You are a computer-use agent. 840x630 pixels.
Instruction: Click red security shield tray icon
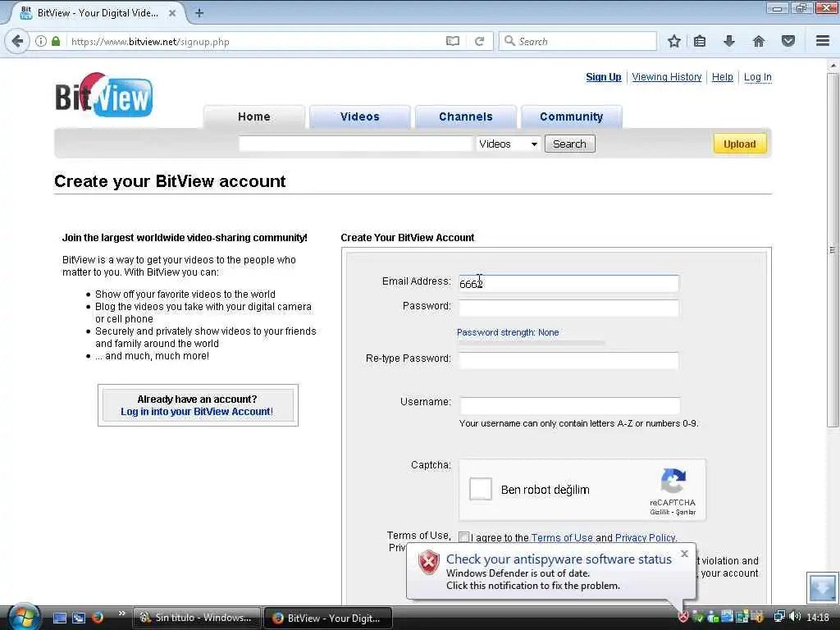coord(683,617)
